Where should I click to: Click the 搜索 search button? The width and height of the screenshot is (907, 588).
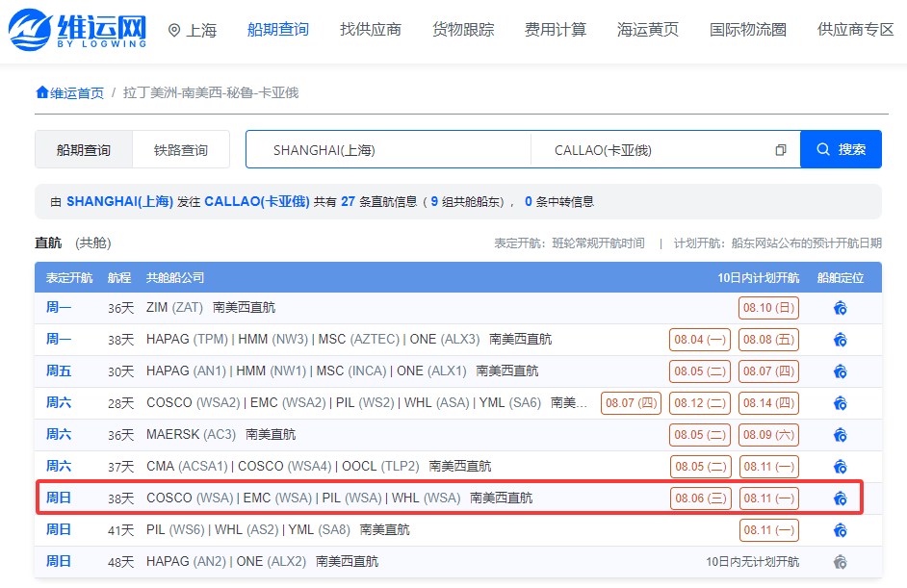pos(842,149)
